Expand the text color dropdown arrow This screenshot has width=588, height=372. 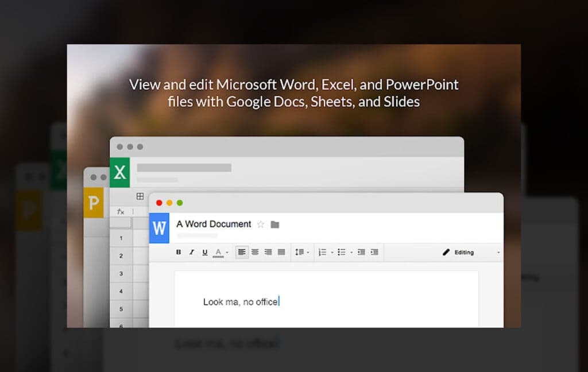[x=227, y=253]
